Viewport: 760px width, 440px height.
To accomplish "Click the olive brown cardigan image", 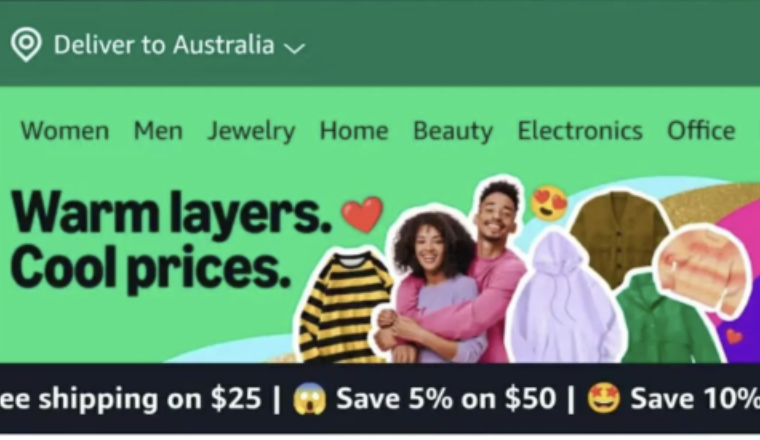I will 619,236.
